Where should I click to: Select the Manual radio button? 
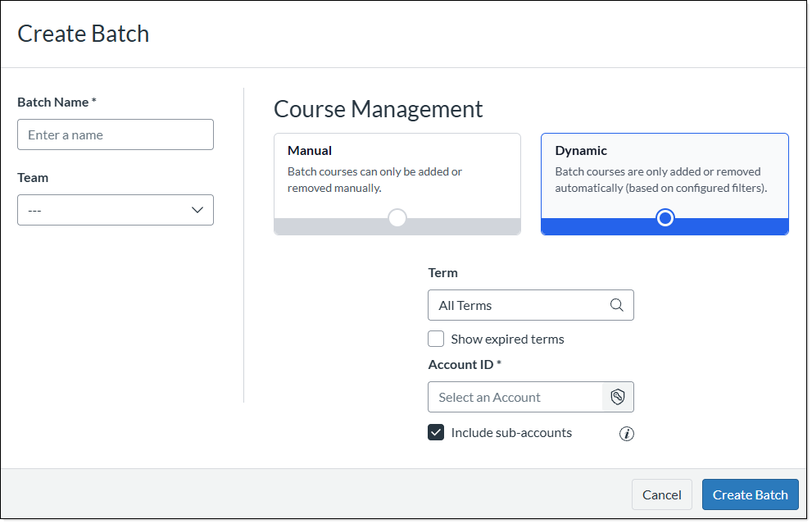(397, 217)
